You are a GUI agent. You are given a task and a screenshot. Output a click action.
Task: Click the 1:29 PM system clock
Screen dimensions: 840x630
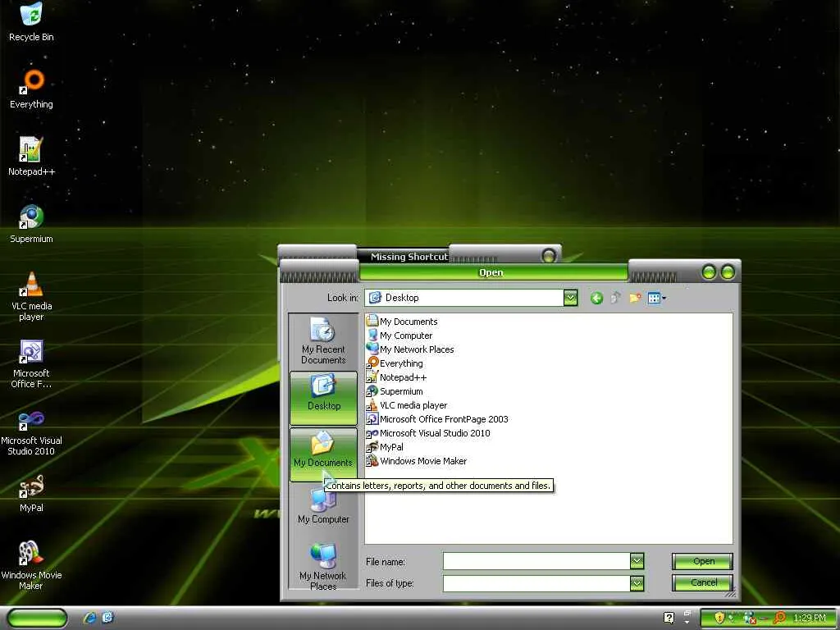pos(810,619)
